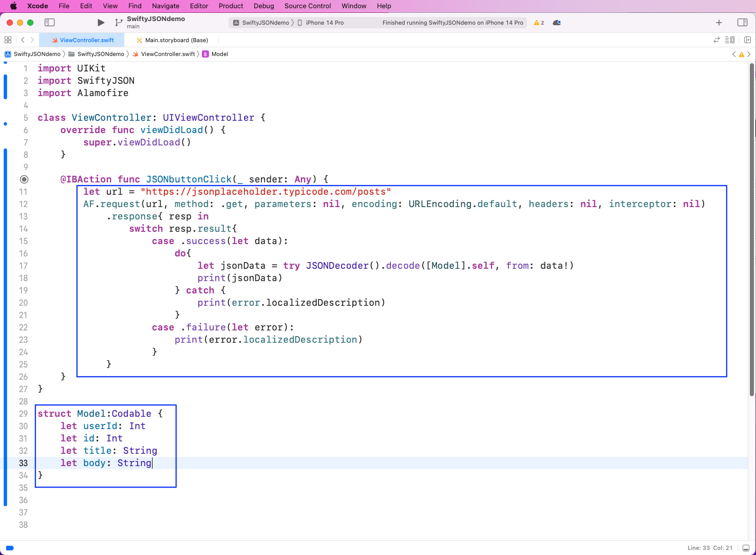This screenshot has width=756, height=555.
Task: Open the Window menu
Action: pos(354,6)
